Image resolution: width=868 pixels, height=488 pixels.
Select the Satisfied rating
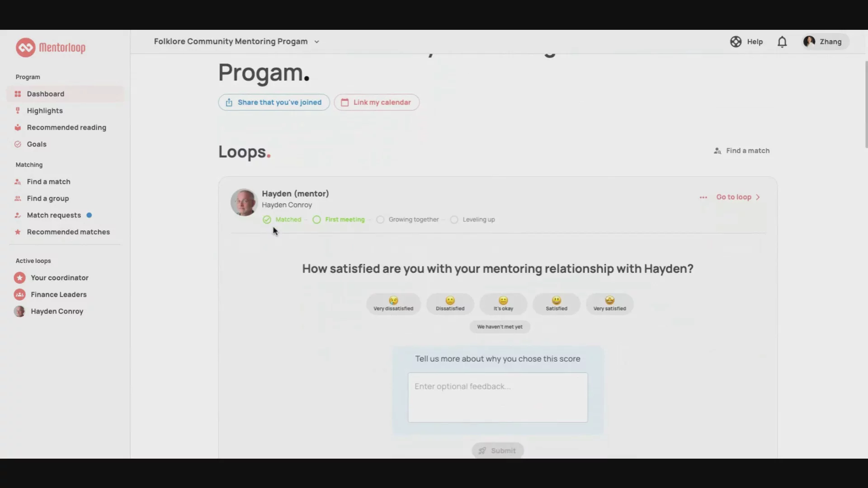pos(557,304)
